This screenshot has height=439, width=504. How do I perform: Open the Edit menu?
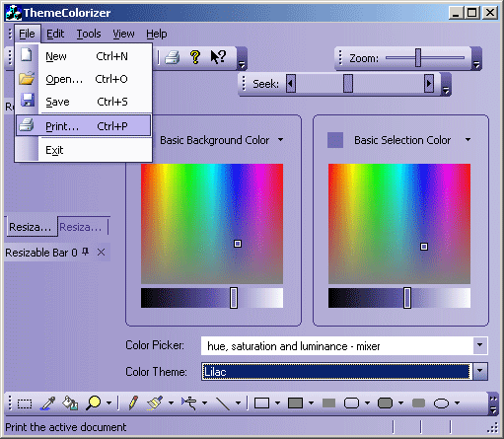click(x=55, y=34)
